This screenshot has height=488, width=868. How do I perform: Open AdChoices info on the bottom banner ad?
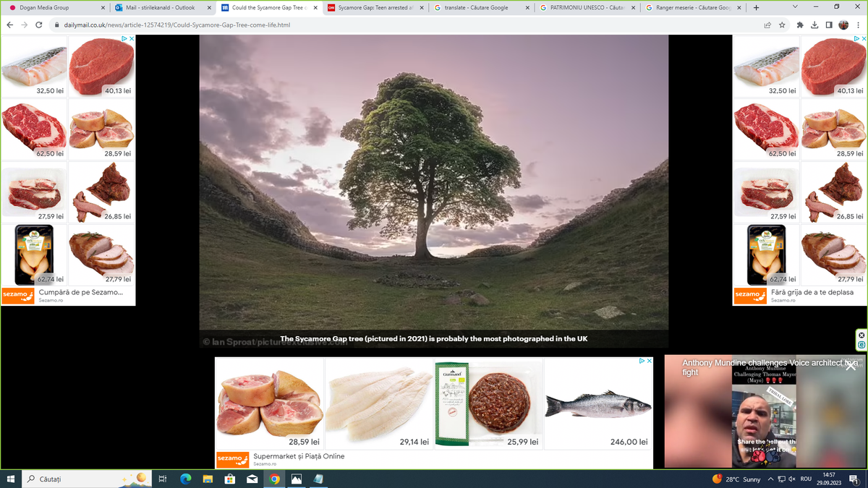[x=641, y=361]
